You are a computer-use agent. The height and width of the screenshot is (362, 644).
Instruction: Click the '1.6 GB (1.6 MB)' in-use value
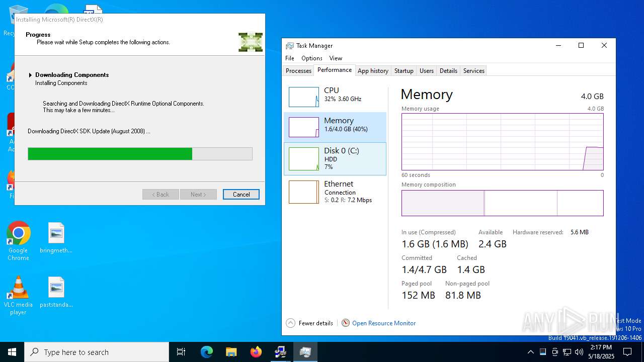(435, 244)
